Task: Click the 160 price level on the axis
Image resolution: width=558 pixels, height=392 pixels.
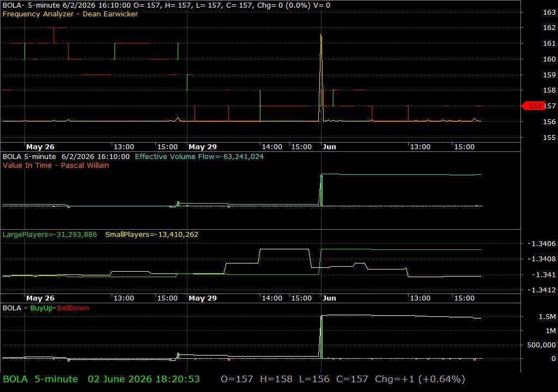Action: point(549,59)
